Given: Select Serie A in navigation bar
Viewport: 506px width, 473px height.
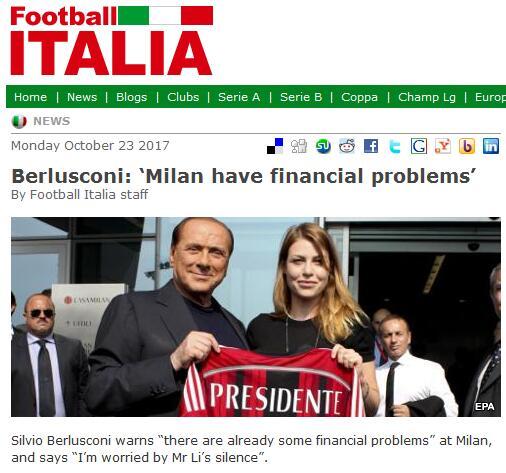Looking at the screenshot, I should click(x=239, y=97).
